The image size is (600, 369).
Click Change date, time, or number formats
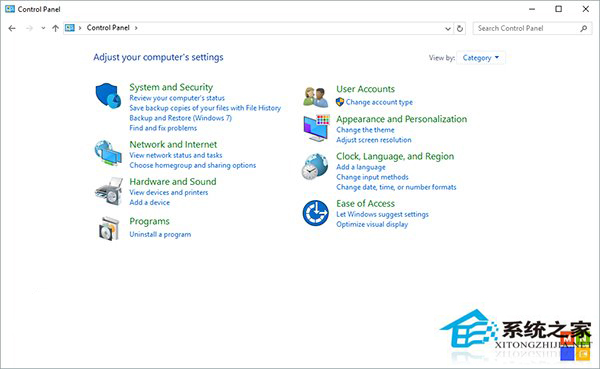(x=396, y=187)
